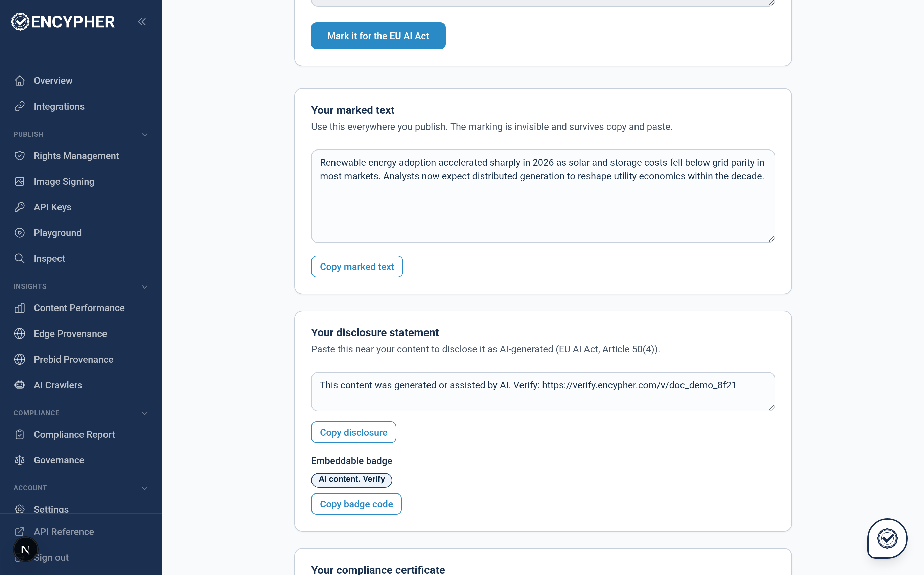Open the Inspect magnifier icon
This screenshot has height=575, width=924.
tap(20, 259)
